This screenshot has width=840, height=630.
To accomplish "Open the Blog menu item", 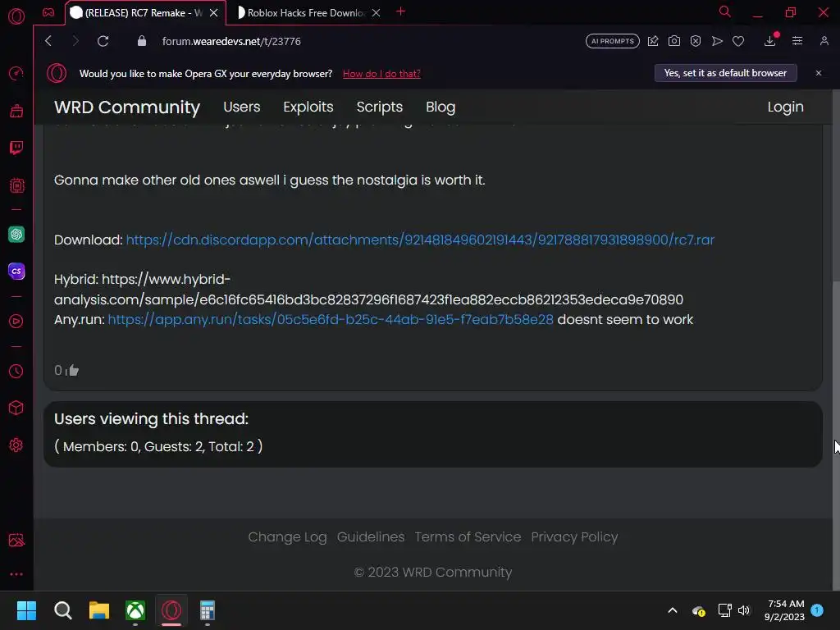I will click(x=441, y=107).
